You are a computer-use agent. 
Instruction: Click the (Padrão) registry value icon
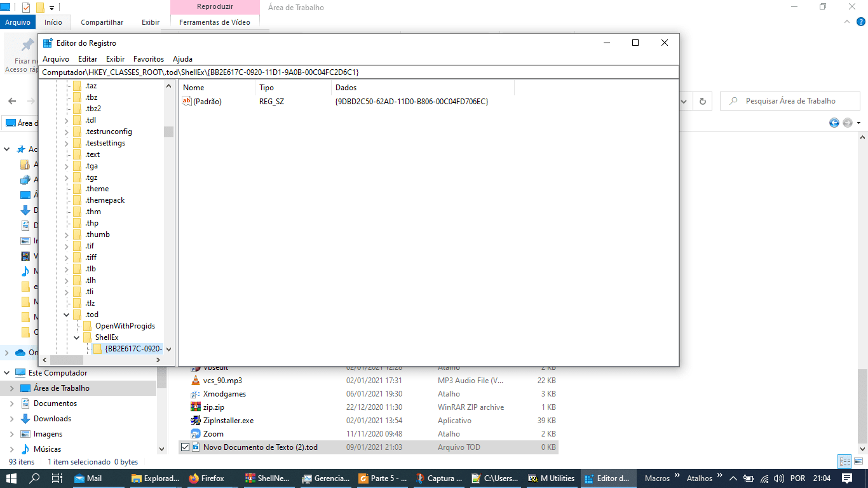187,101
